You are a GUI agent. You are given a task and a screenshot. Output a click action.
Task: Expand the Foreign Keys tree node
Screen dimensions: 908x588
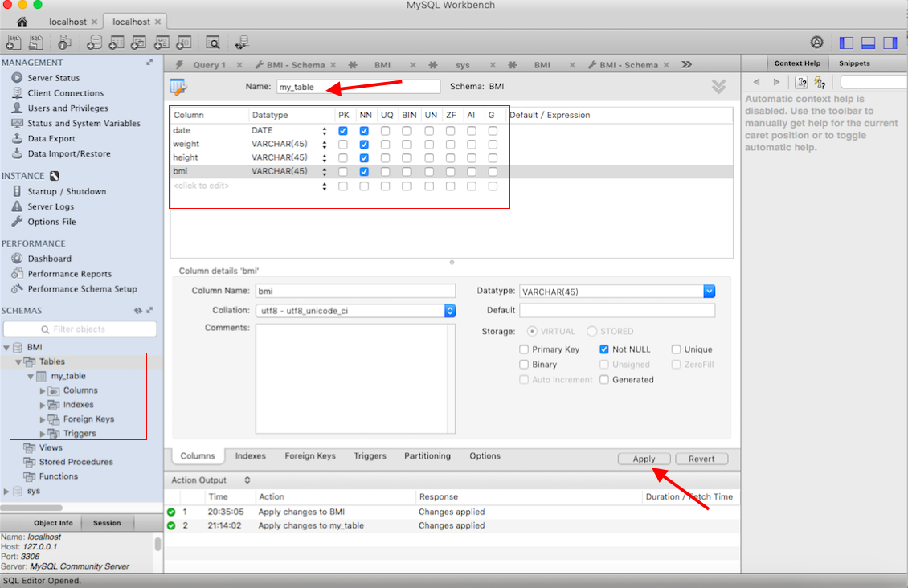(43, 419)
